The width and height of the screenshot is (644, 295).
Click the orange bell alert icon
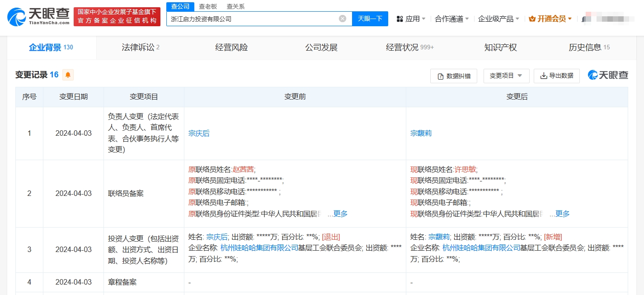tap(68, 75)
